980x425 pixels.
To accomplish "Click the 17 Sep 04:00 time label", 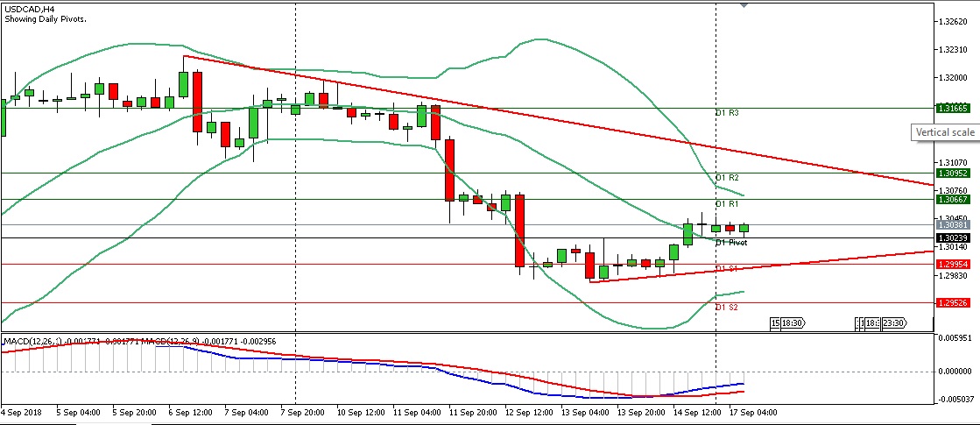I will (752, 413).
